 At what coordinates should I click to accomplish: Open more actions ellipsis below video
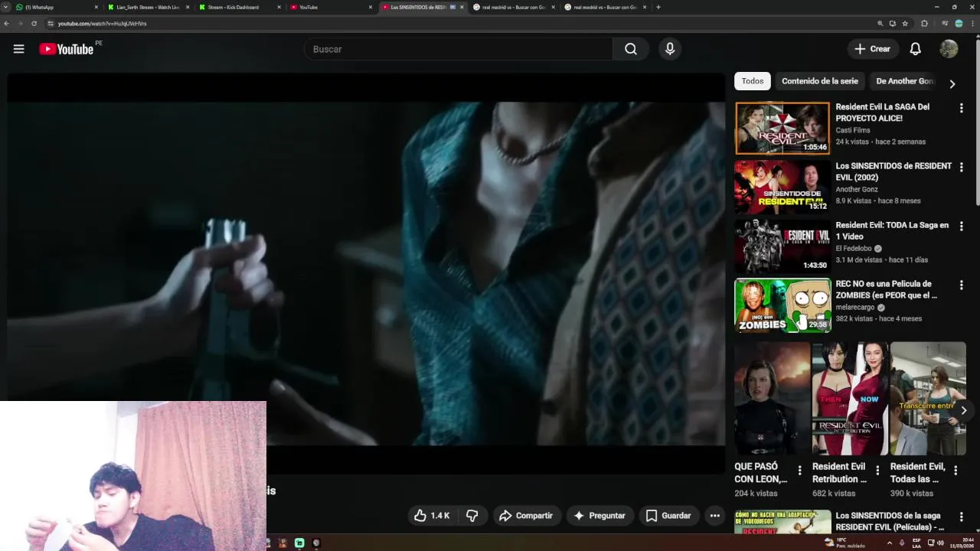click(714, 516)
